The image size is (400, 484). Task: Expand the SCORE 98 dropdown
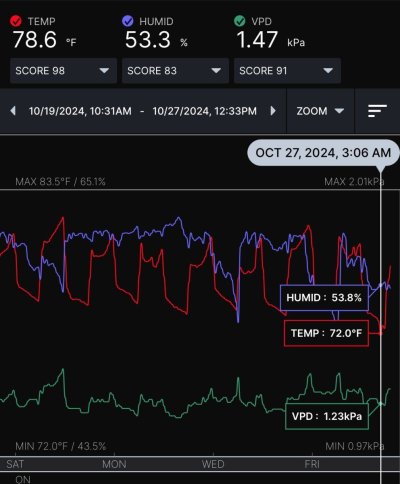pyautogui.click(x=63, y=71)
